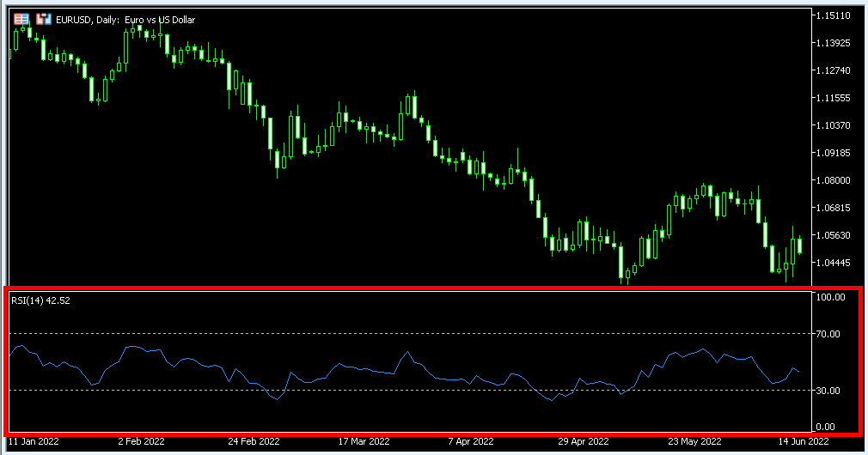Click the 1.05630 price scale label
Screen dimensions: 868x455
point(833,235)
